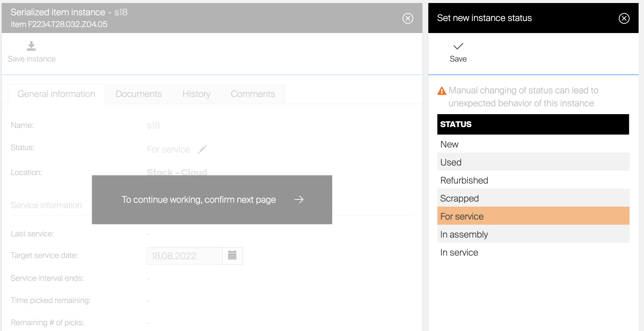
Task: Open the History tab
Action: 196,94
